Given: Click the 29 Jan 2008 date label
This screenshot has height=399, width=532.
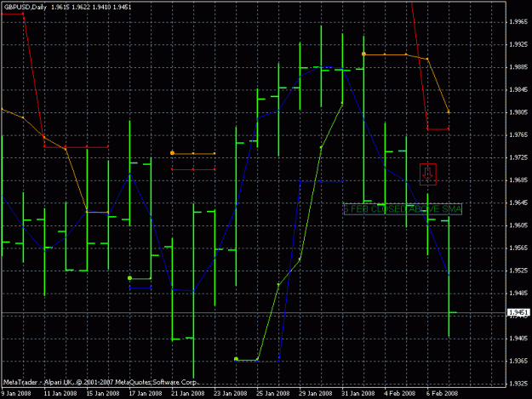Looking at the screenshot, I should pyautogui.click(x=315, y=393).
